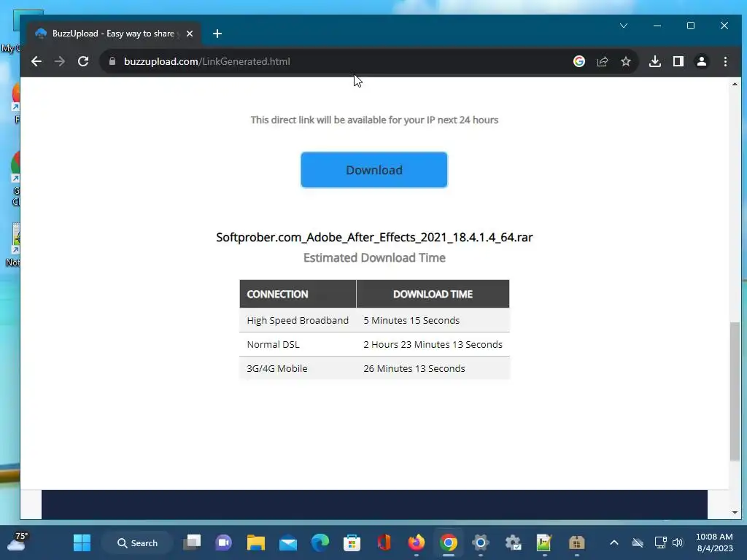747x560 pixels.
Task: Open Chrome profile menu
Action: (x=701, y=61)
